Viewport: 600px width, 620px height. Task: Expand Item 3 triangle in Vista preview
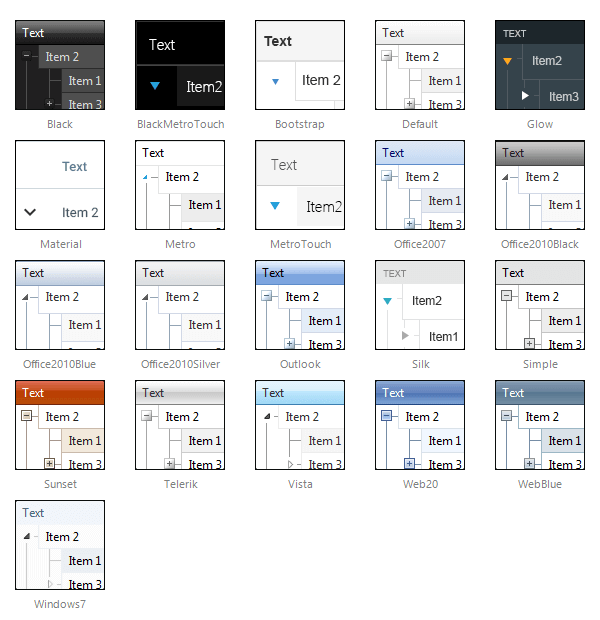pyautogui.click(x=290, y=464)
